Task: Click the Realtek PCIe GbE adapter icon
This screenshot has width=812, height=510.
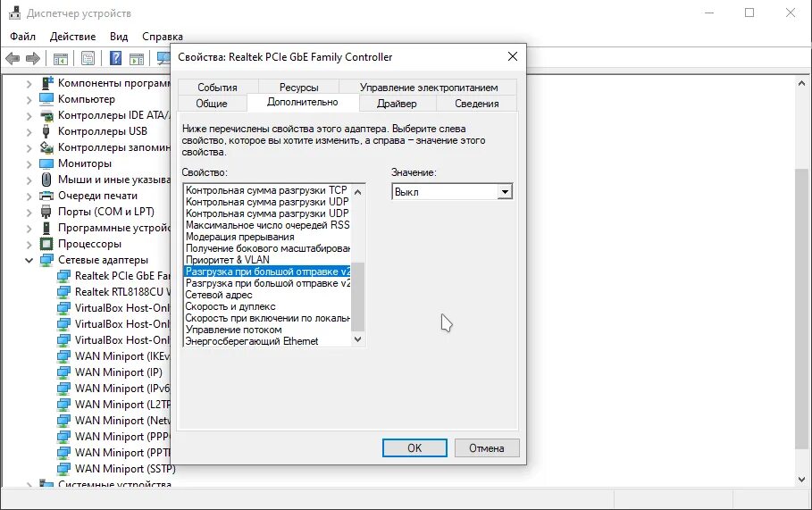Action: tap(63, 275)
